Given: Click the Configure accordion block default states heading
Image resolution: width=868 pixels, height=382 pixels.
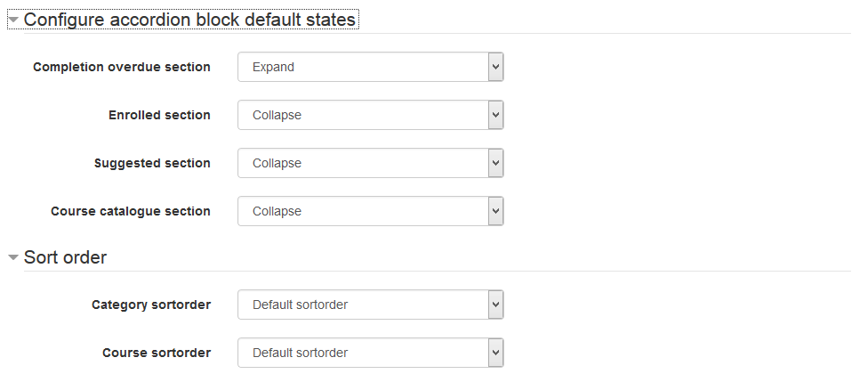Looking at the screenshot, I should pyautogui.click(x=189, y=20).
